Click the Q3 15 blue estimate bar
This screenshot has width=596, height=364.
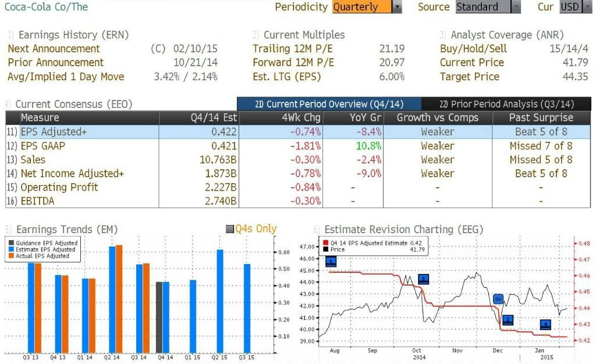[x=247, y=308]
